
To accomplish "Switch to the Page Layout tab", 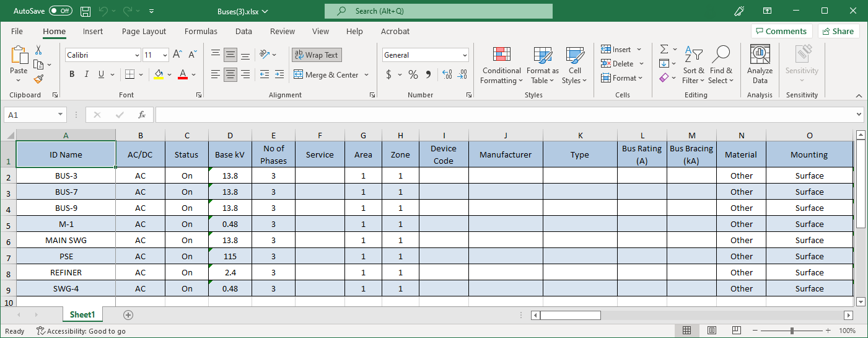I will coord(144,31).
